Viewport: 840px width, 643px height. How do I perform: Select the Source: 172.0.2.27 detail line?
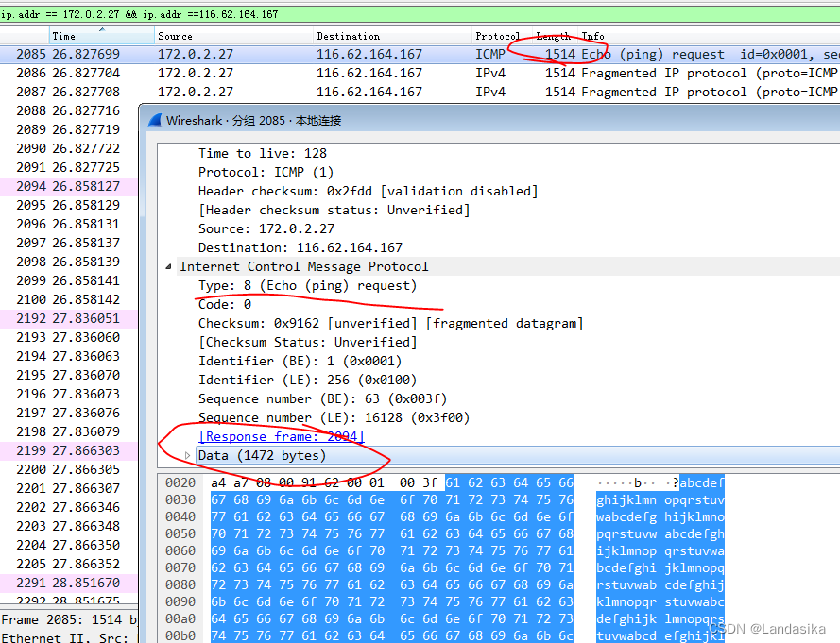(x=266, y=229)
